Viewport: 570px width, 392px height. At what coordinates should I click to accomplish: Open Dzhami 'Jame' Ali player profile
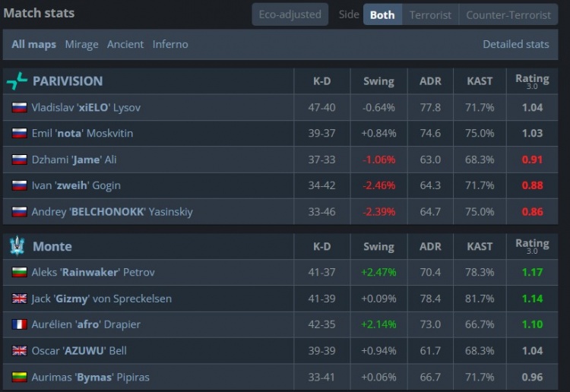[x=74, y=160]
